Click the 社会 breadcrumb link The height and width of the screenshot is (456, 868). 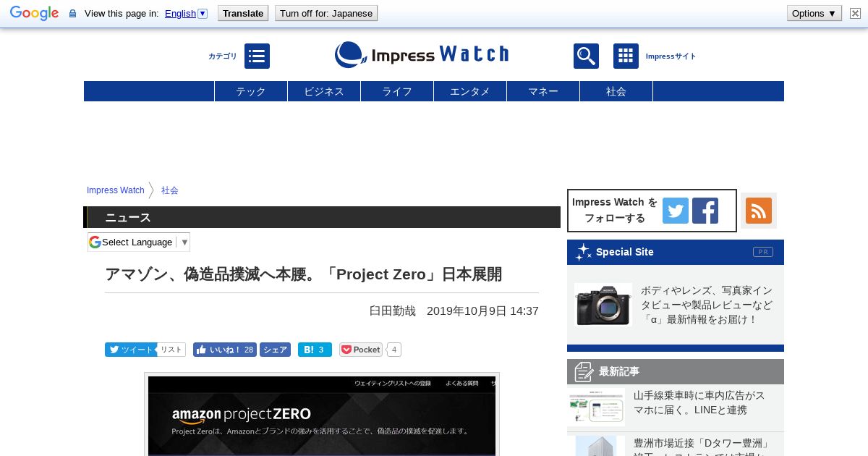pyautogui.click(x=170, y=190)
